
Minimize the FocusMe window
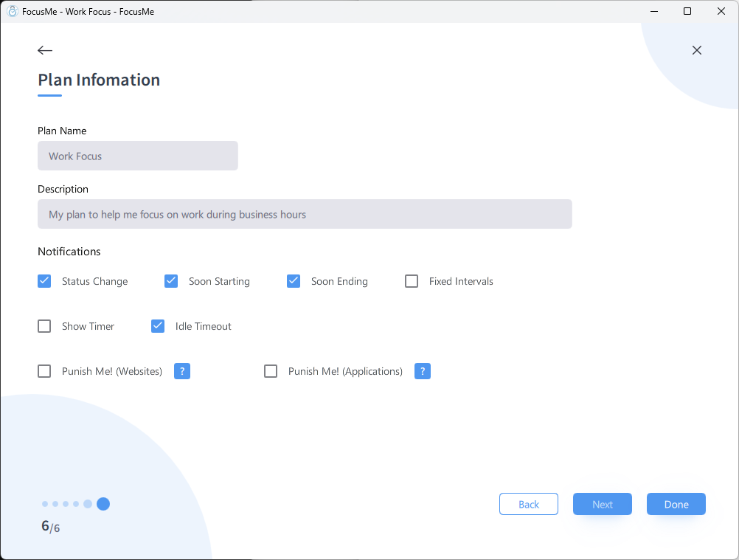pos(654,11)
